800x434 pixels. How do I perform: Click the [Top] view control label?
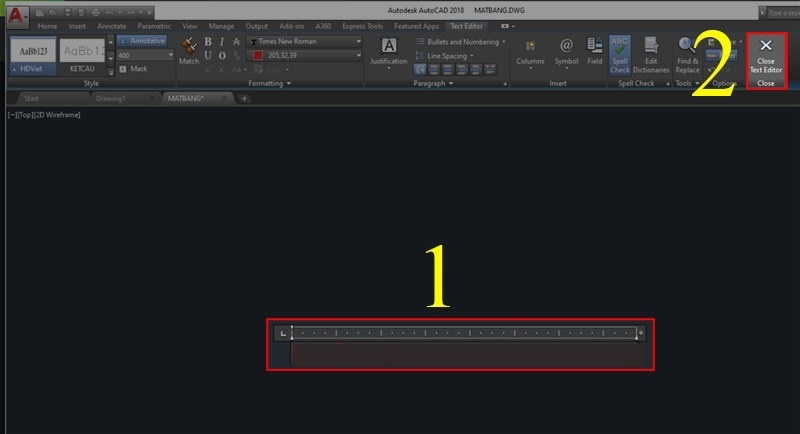click(x=24, y=115)
